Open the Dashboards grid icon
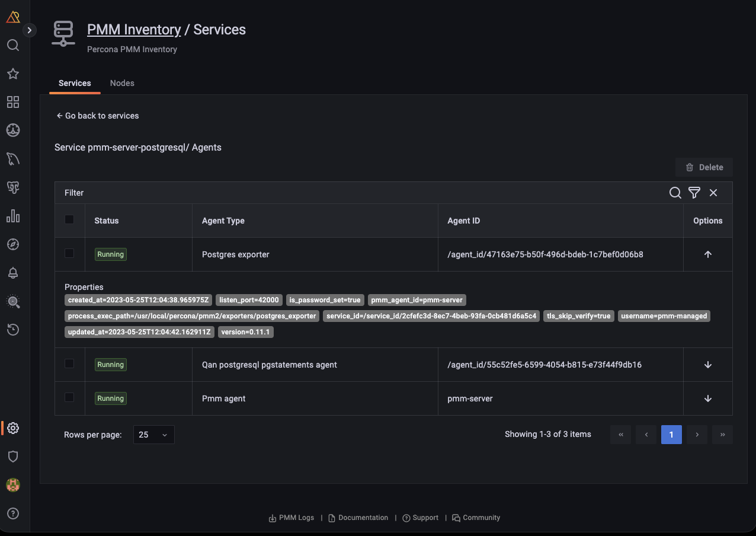Screen dimensions: 756x536 pos(13,102)
